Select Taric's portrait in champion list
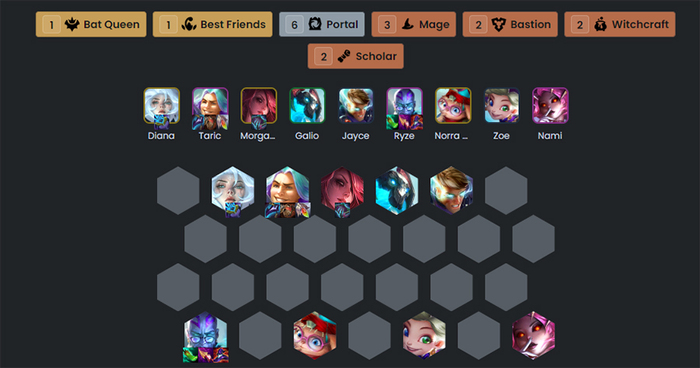The image size is (700, 368). [210, 106]
